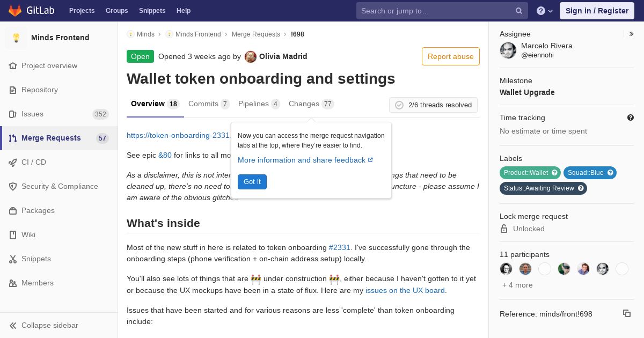This screenshot has width=644, height=338.
Task: Expand the + 4 more participants
Action: coord(517,285)
